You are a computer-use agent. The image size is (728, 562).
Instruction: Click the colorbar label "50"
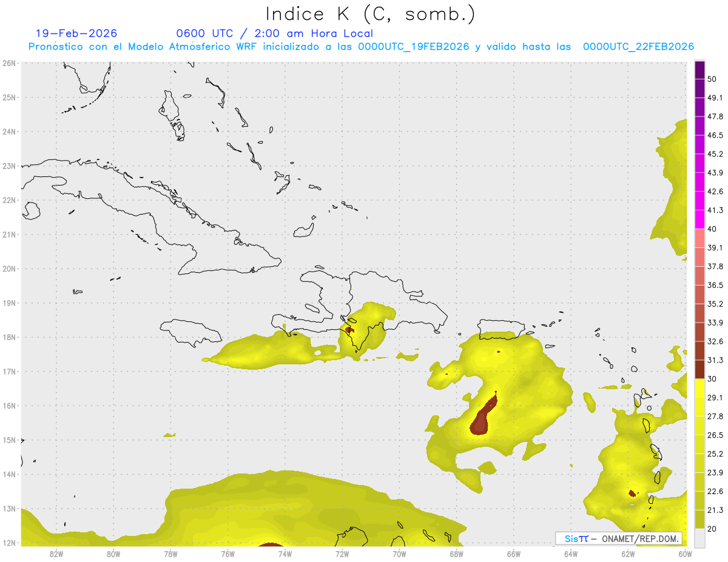pos(712,79)
